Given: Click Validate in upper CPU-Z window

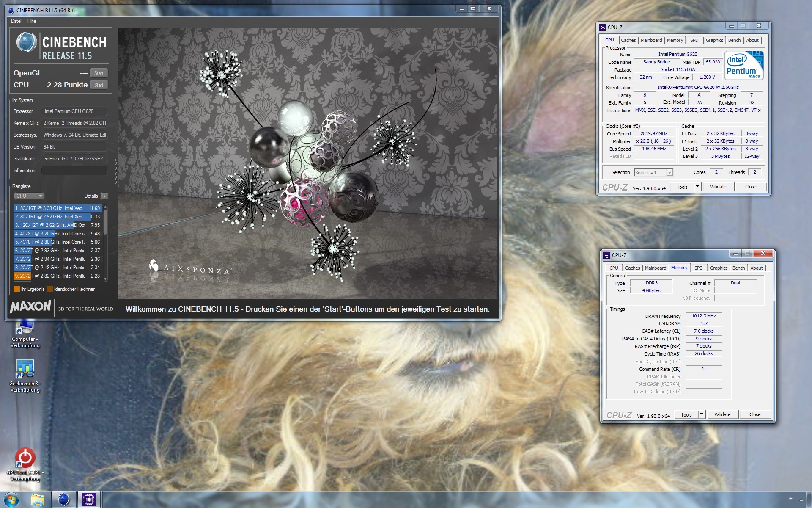Looking at the screenshot, I should click(x=718, y=187).
